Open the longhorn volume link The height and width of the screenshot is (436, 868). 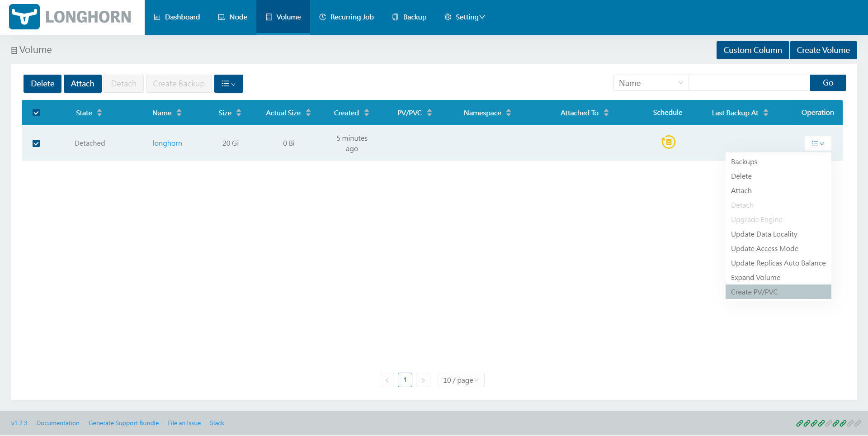click(x=167, y=143)
